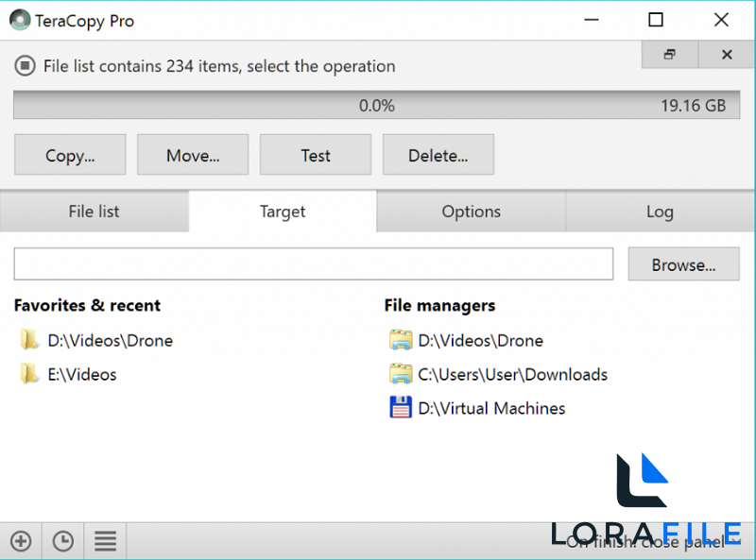Choose D:\Videos\Drone under File managers
The image size is (756, 560).
coord(481,341)
